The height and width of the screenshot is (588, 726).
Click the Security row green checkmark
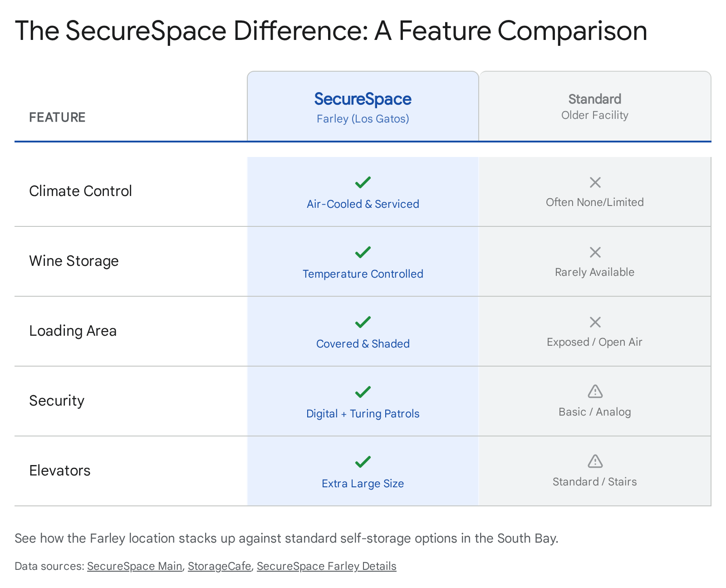pyautogui.click(x=363, y=392)
